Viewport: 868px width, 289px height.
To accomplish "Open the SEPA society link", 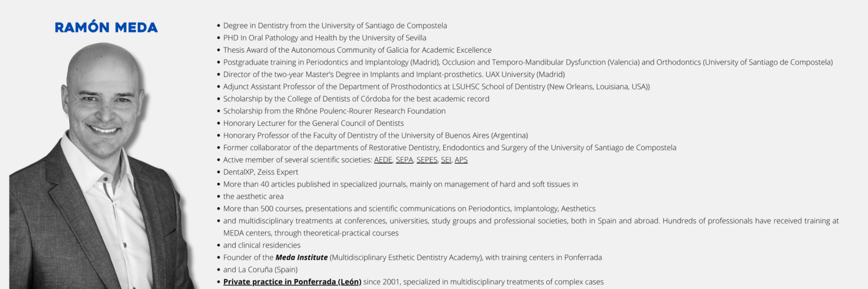I will pyautogui.click(x=404, y=160).
